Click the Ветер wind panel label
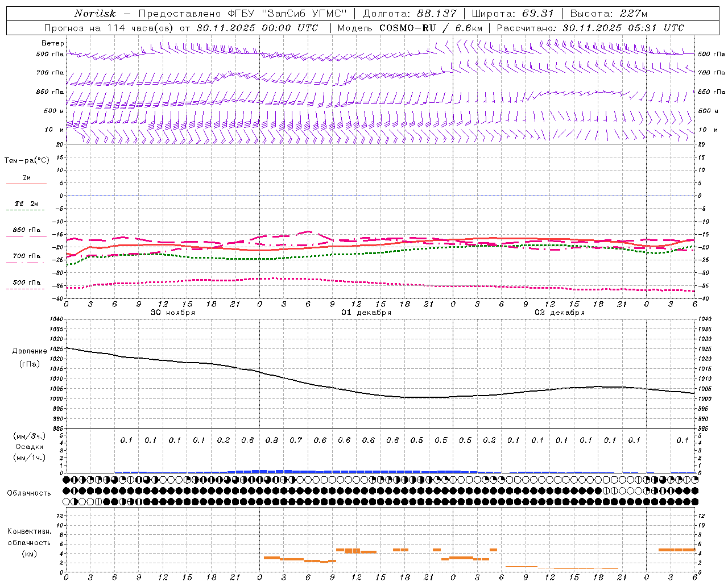Viewport: 728px width, 582px height. point(53,43)
